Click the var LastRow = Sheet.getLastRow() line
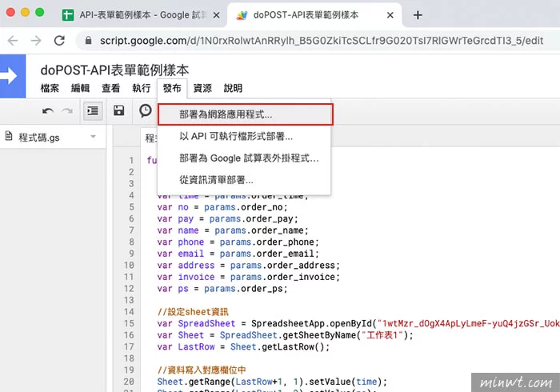This screenshot has height=392, width=560. click(x=243, y=347)
